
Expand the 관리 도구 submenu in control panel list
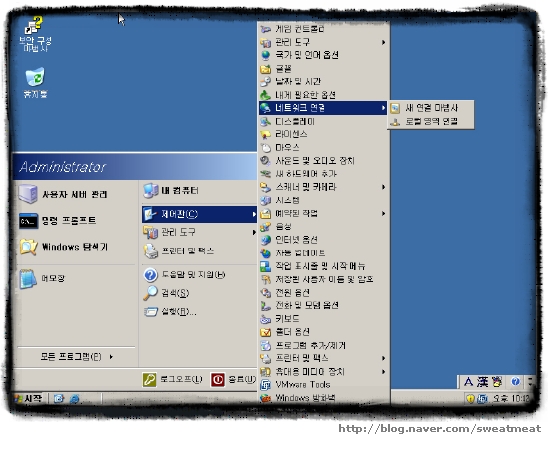pos(323,42)
